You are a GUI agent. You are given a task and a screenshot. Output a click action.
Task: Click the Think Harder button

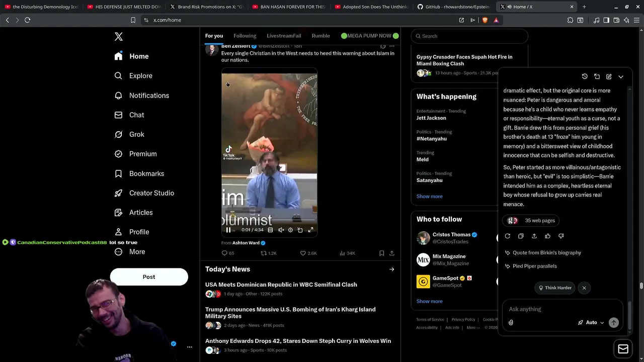[x=555, y=288]
